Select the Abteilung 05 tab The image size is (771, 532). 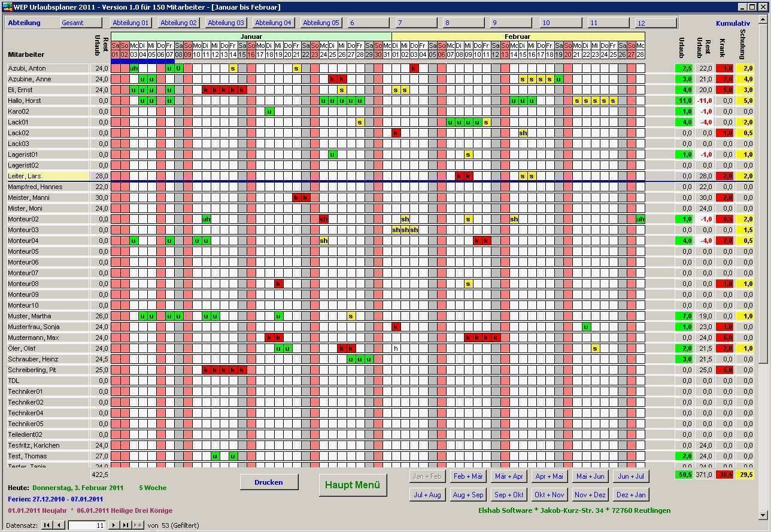coord(320,22)
